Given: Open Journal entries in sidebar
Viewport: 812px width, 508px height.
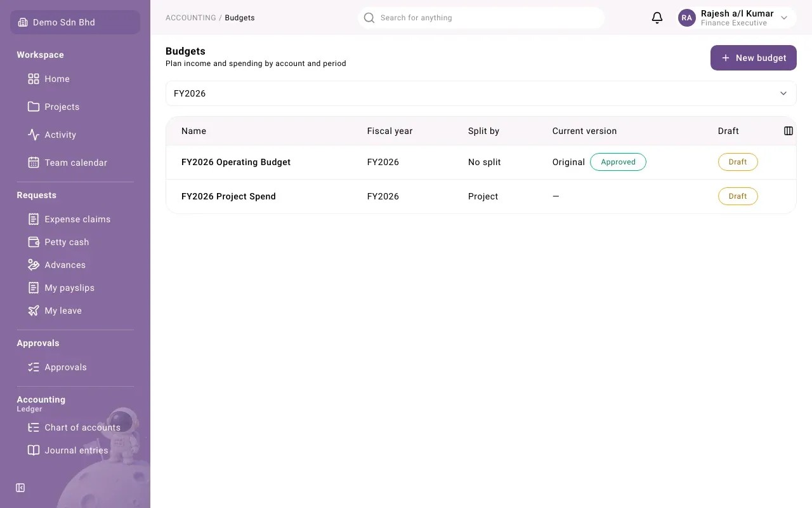Looking at the screenshot, I should pyautogui.click(x=75, y=450).
